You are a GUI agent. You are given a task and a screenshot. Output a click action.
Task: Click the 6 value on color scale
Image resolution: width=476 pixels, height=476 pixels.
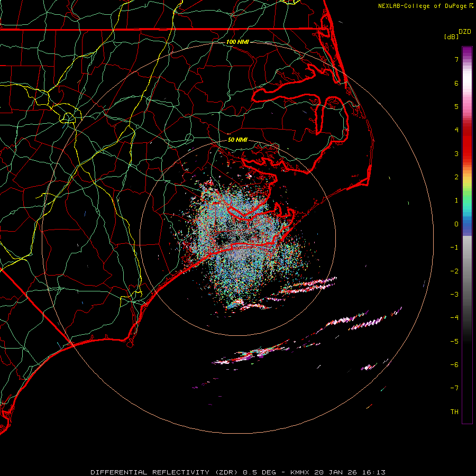click(x=456, y=83)
